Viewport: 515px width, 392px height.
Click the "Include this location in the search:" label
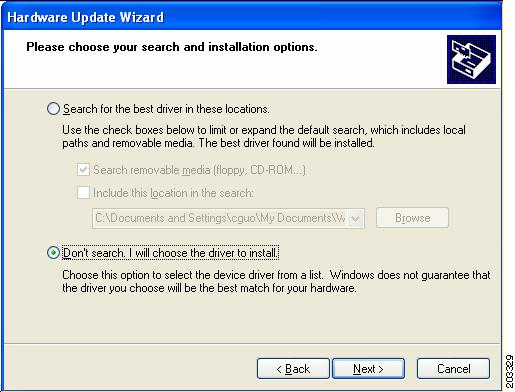pyautogui.click(x=173, y=193)
